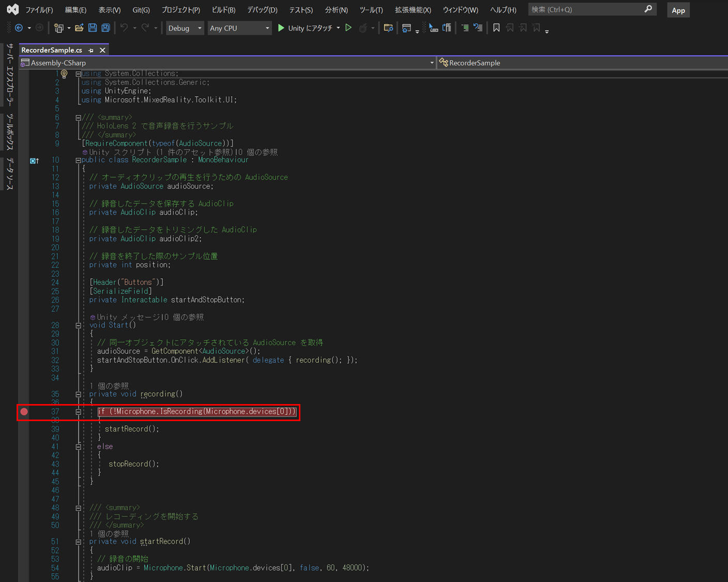Click the Unity にアタッチ start button
This screenshot has height=582, width=728.
pos(305,28)
